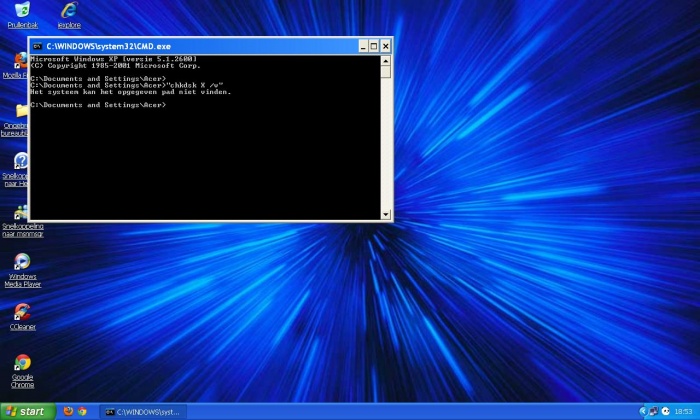Open the Start menu
This screenshot has height=420, width=700.
point(28,411)
